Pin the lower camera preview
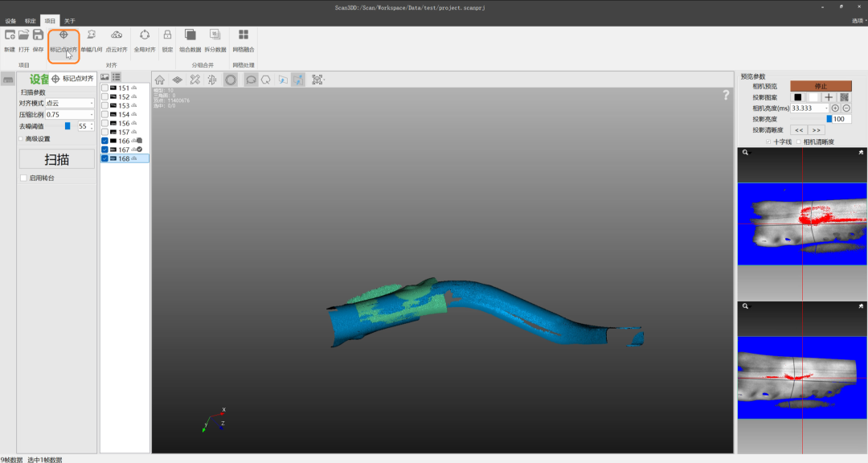The image size is (868, 463). click(x=861, y=305)
